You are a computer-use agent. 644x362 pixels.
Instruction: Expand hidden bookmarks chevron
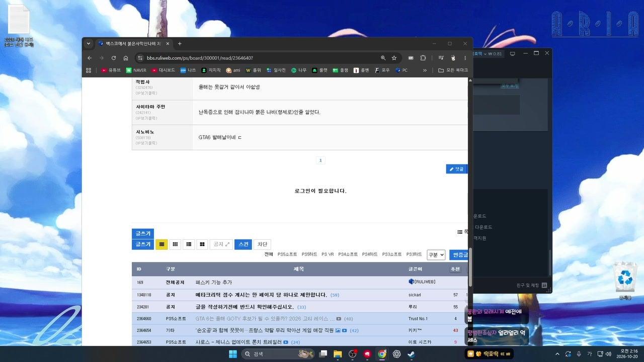tap(425, 70)
